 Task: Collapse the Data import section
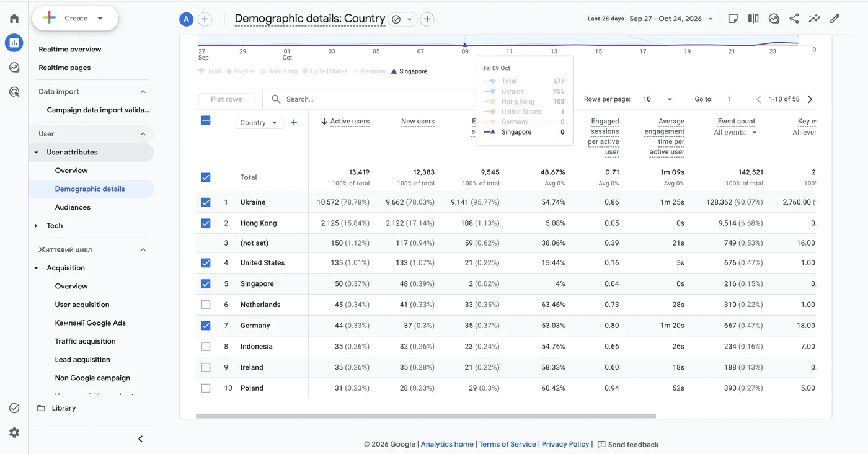click(x=143, y=92)
